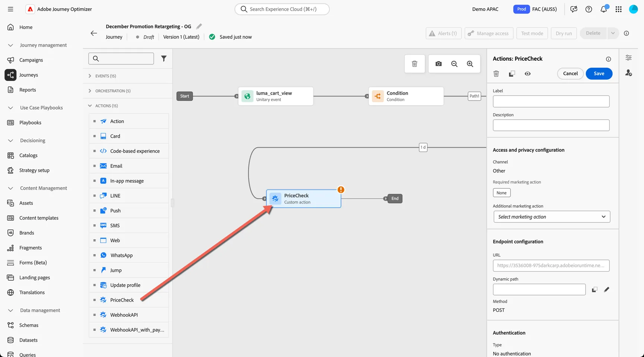Edit the journey name with pencil icon
This screenshot has width=644, height=357.
pyautogui.click(x=199, y=26)
